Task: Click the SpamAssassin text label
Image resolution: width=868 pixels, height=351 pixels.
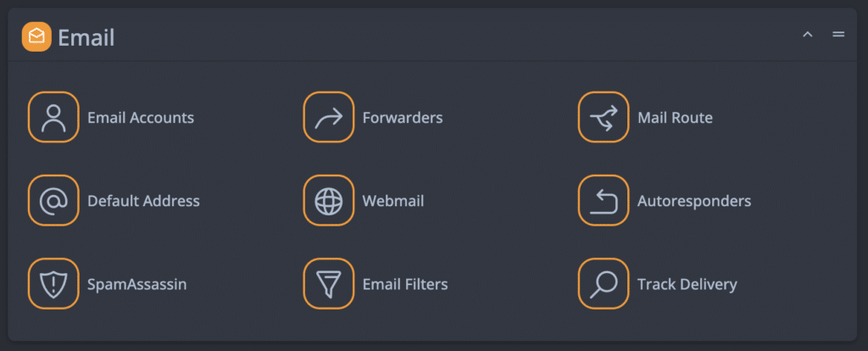Action: tap(136, 285)
